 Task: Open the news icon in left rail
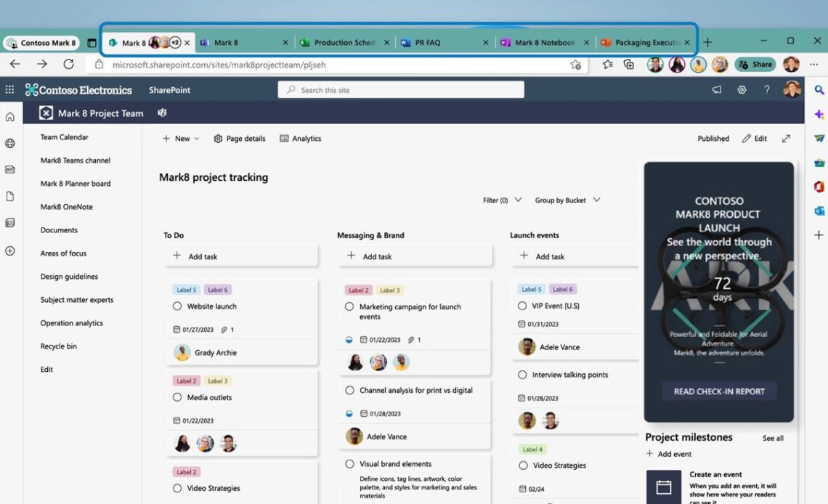coord(10,170)
